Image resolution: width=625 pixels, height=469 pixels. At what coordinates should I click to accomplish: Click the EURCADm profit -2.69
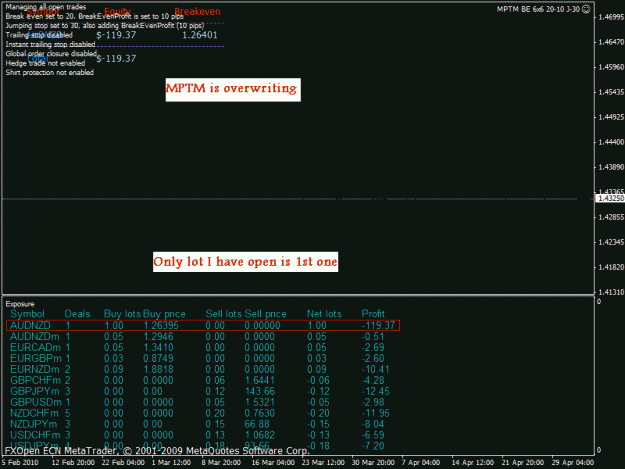click(373, 347)
